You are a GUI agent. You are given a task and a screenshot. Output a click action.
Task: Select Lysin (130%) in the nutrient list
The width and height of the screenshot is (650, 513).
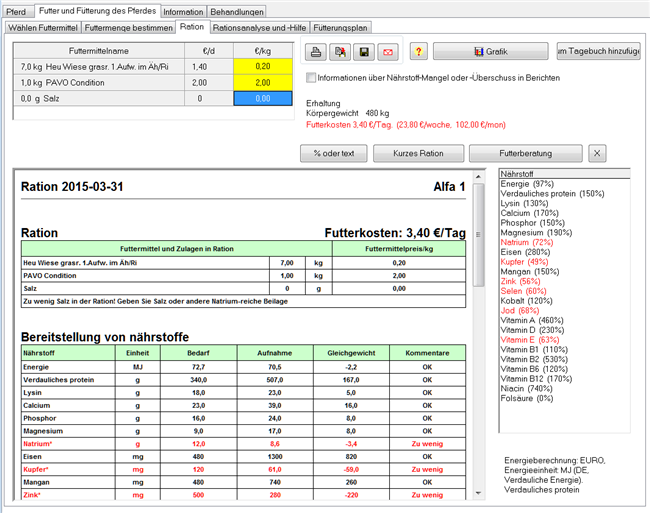(524, 203)
